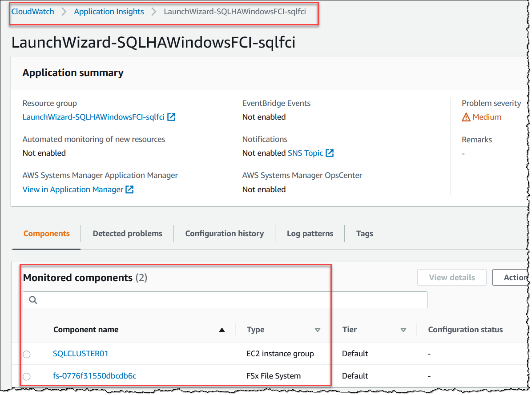Screen dimensions: 532x395
Task: Select the radio button for fs-0776f31550dbcdb6c
Action: click(x=26, y=376)
